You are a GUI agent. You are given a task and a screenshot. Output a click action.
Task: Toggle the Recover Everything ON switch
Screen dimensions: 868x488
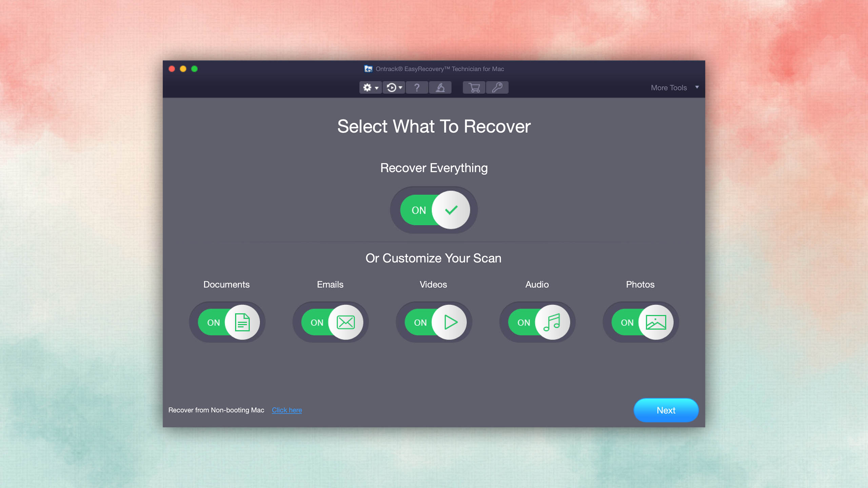click(433, 210)
